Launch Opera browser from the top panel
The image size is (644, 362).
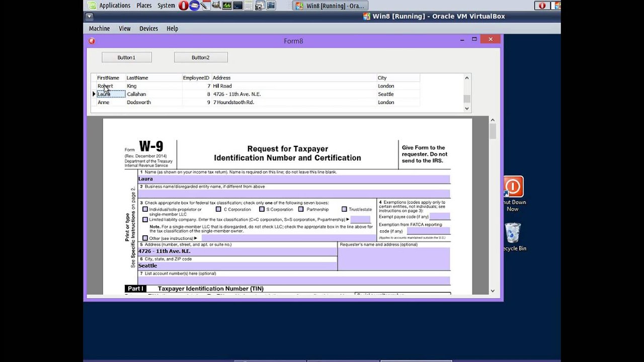(x=183, y=6)
